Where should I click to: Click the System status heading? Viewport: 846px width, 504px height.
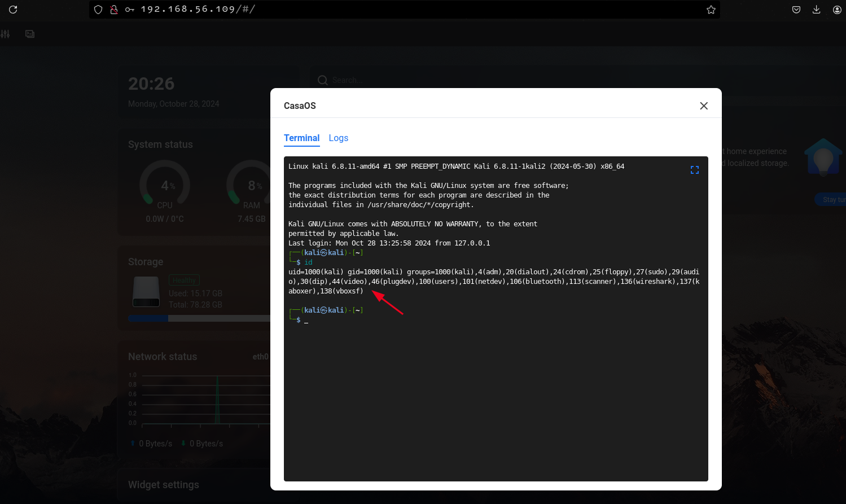coord(160,144)
